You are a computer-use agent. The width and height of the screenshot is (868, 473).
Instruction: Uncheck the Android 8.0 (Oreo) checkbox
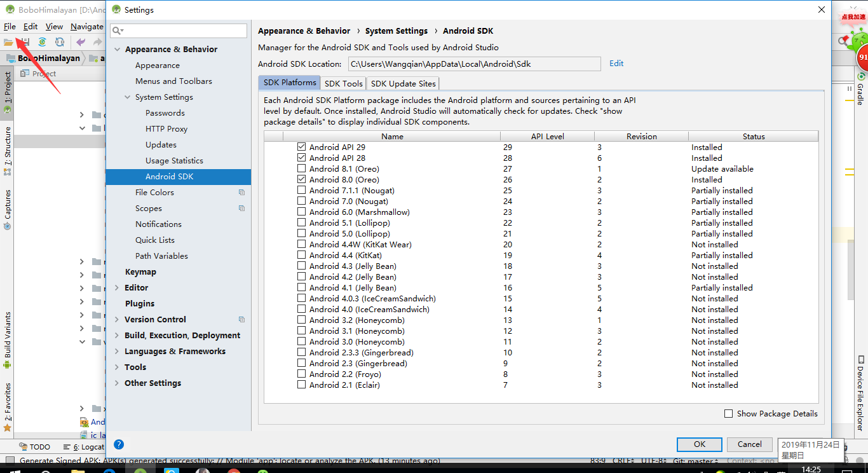(x=301, y=179)
